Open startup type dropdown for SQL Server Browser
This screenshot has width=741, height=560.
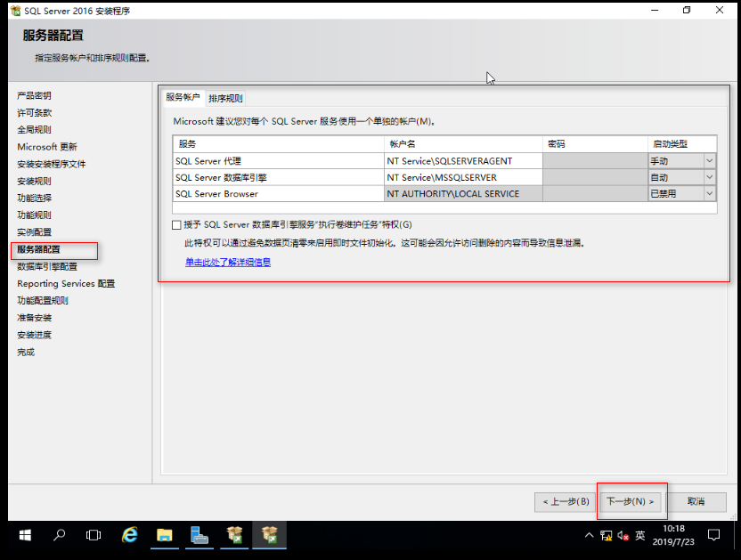coord(709,194)
